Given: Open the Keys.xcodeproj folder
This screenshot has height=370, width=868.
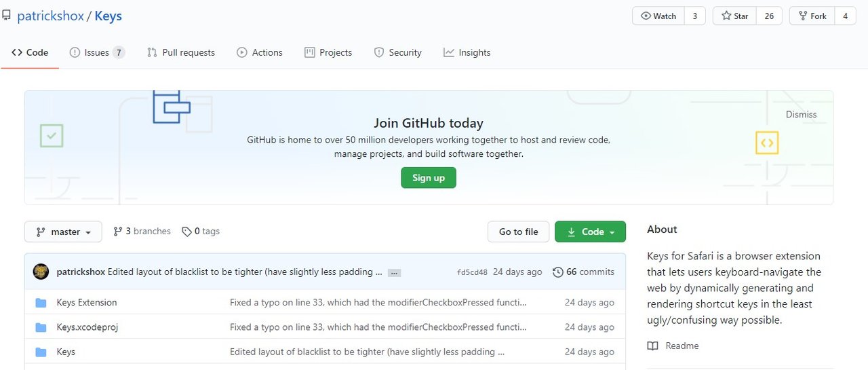Looking at the screenshot, I should 87,327.
